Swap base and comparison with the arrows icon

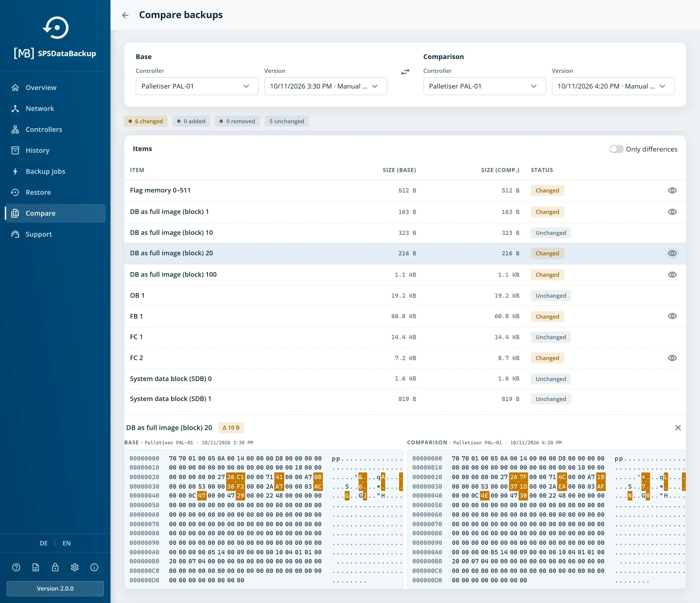[405, 72]
